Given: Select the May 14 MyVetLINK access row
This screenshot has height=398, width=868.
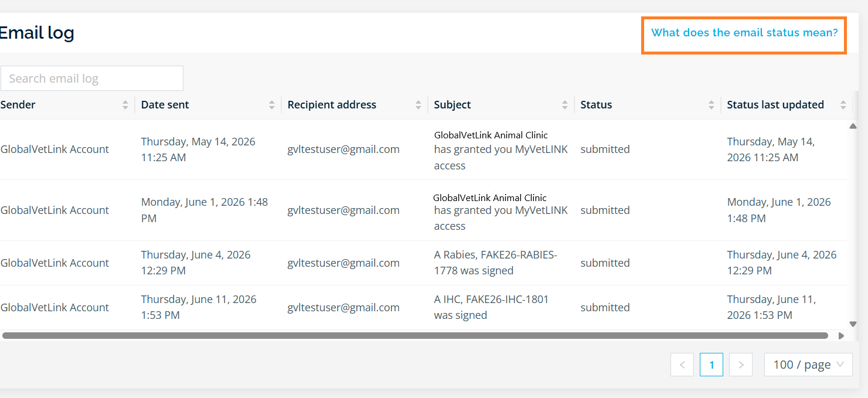Looking at the screenshot, I should pos(424,149).
